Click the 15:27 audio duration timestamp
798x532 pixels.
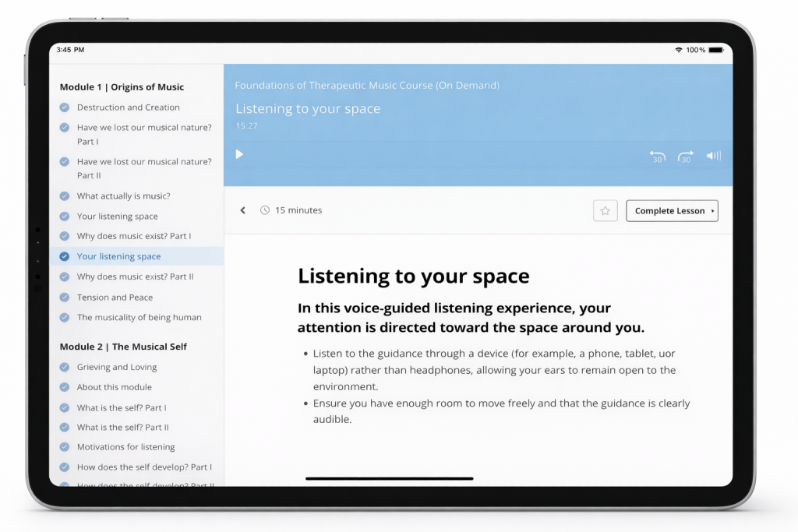(x=246, y=126)
